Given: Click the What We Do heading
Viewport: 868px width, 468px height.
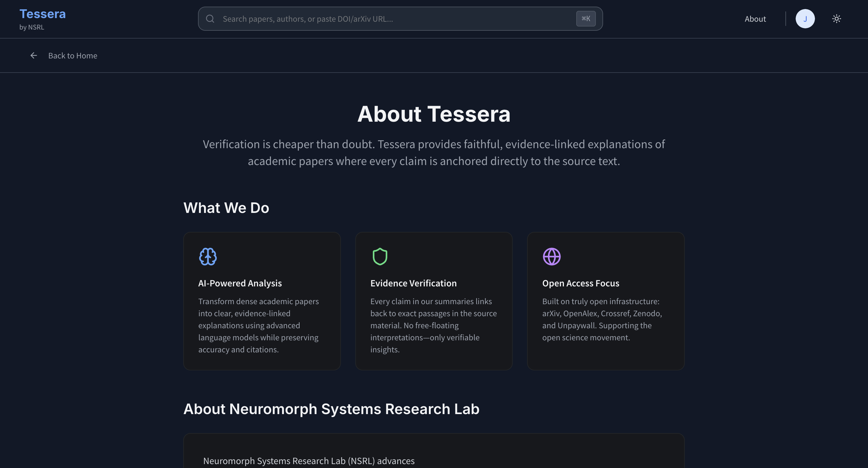Looking at the screenshot, I should [x=226, y=208].
